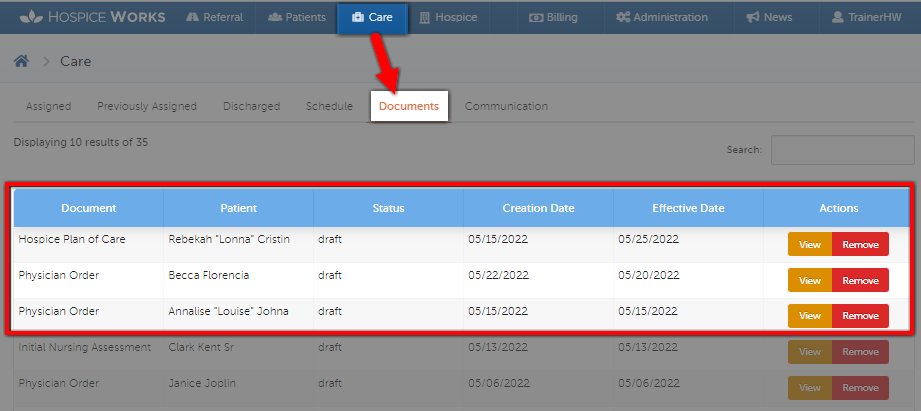Sort by the Document column header
This screenshot has height=411, width=921.
[89, 208]
